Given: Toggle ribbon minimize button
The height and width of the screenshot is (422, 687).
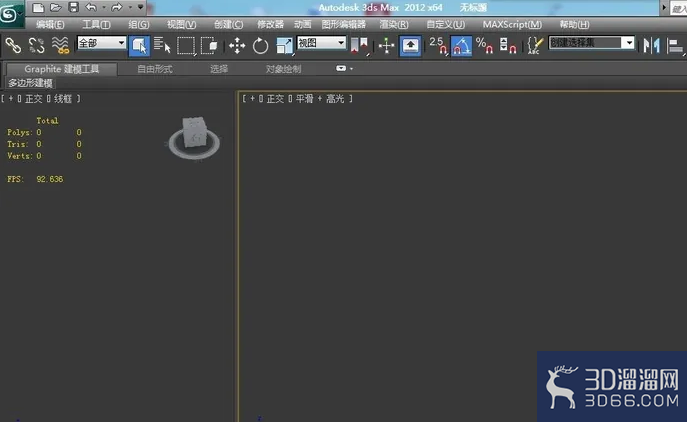Looking at the screenshot, I should (341, 69).
